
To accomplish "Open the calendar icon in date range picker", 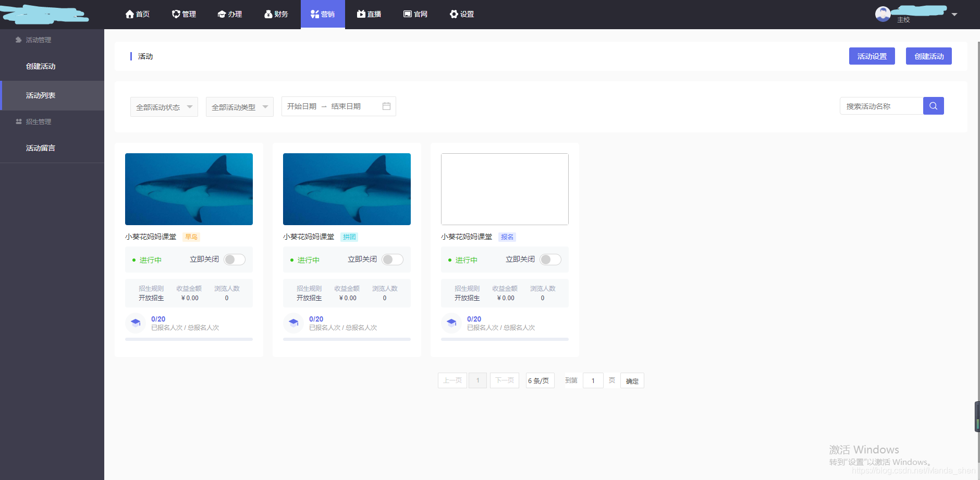I will [386, 106].
